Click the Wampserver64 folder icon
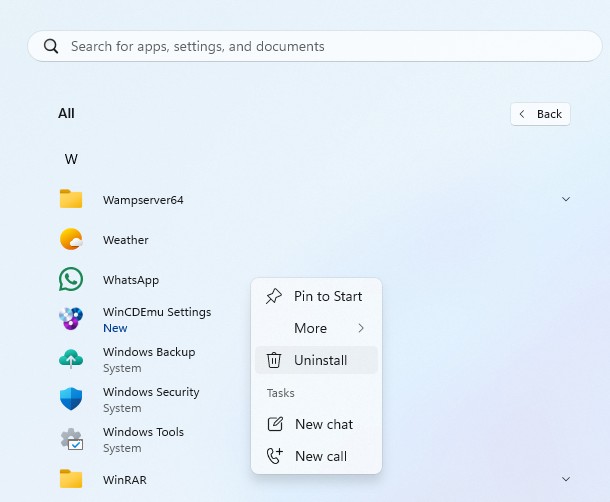Viewport: 610px width, 502px height. click(71, 199)
